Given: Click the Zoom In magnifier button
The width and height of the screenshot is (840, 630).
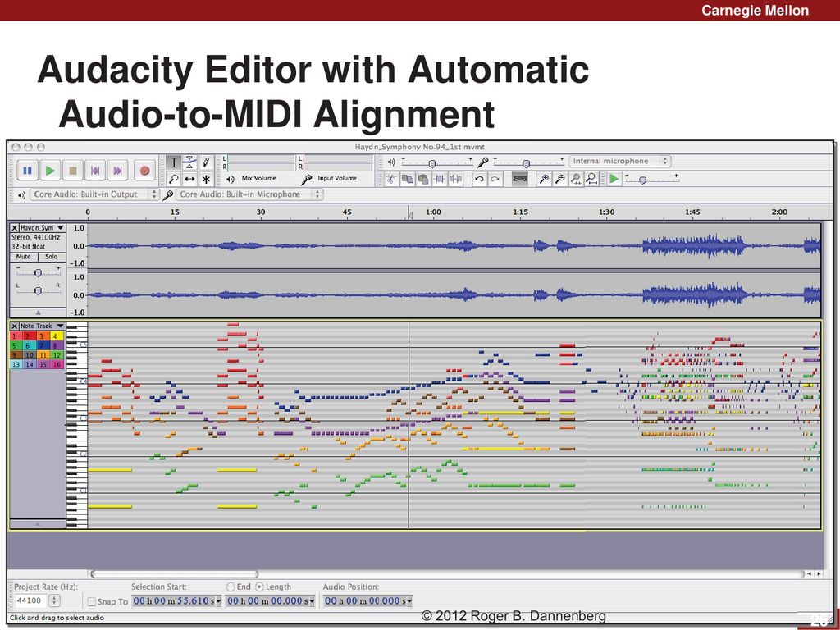Looking at the screenshot, I should coord(543,179).
